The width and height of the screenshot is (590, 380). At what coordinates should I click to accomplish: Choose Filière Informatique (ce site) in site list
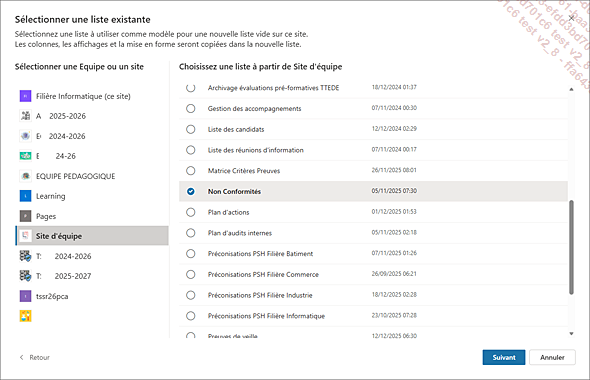pos(92,96)
